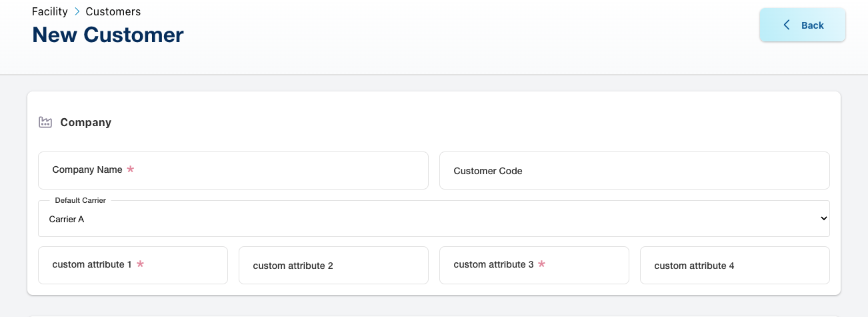This screenshot has height=317, width=868.
Task: Click into the Customer Code field
Action: (x=633, y=171)
